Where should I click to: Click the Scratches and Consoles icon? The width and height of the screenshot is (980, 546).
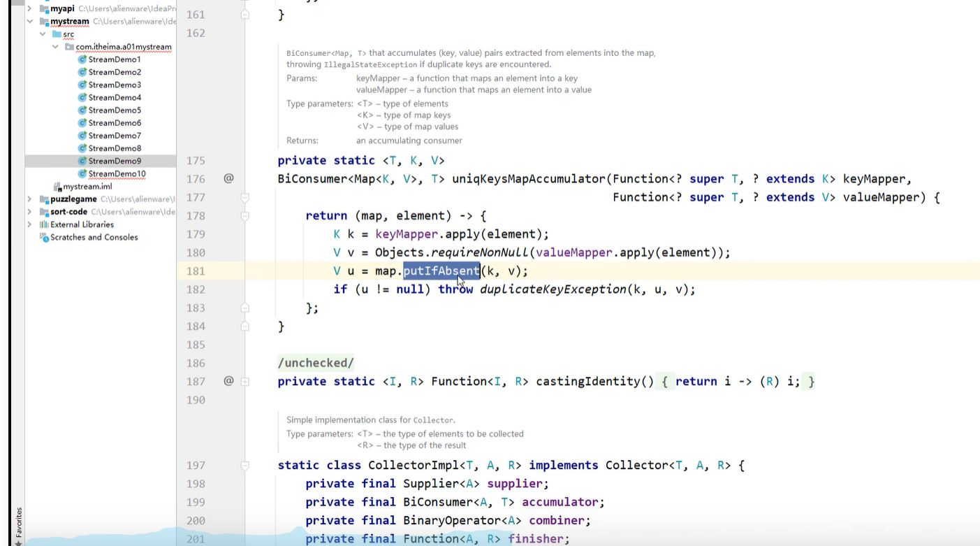pos(43,237)
